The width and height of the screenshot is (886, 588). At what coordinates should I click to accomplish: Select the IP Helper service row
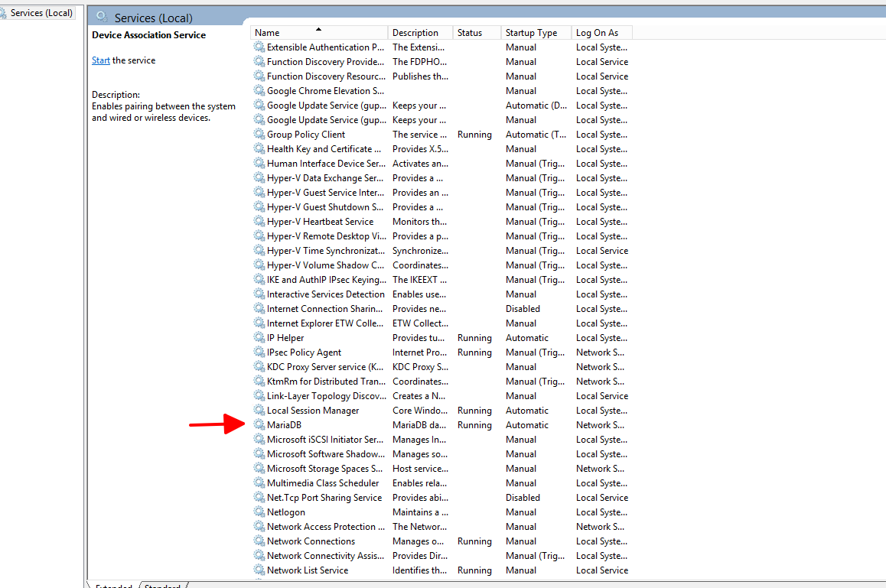pyautogui.click(x=441, y=338)
